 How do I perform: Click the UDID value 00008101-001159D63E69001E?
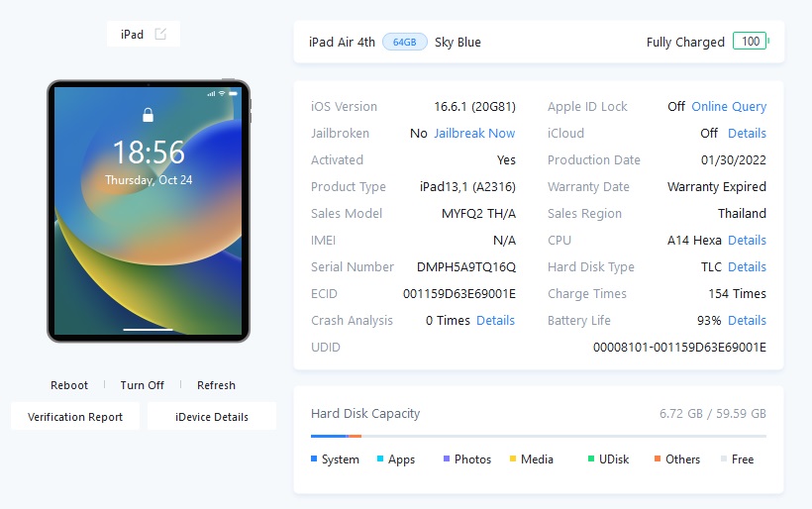(x=679, y=348)
